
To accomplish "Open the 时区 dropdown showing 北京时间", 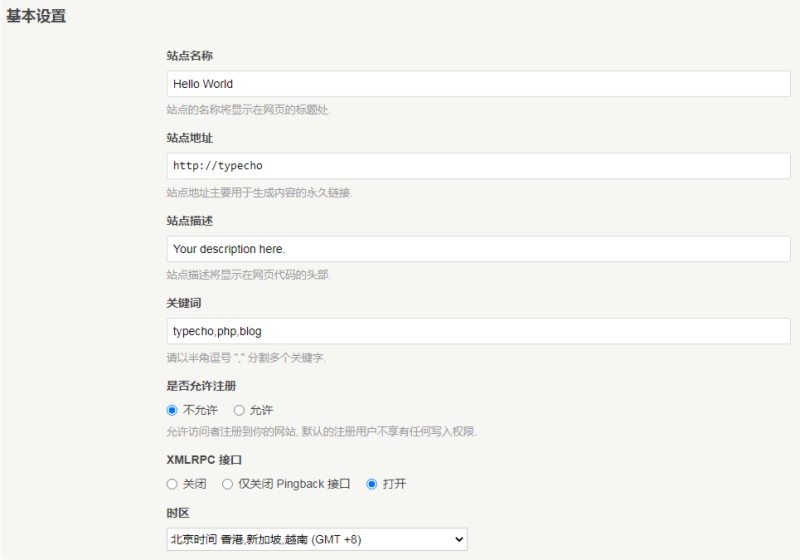I will pos(317,539).
